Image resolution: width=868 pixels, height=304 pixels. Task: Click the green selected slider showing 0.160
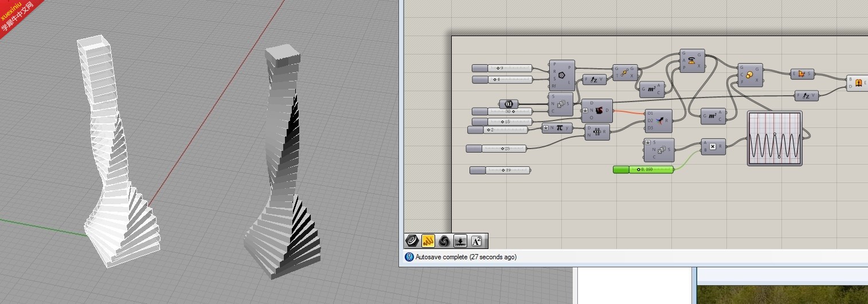coord(643,169)
